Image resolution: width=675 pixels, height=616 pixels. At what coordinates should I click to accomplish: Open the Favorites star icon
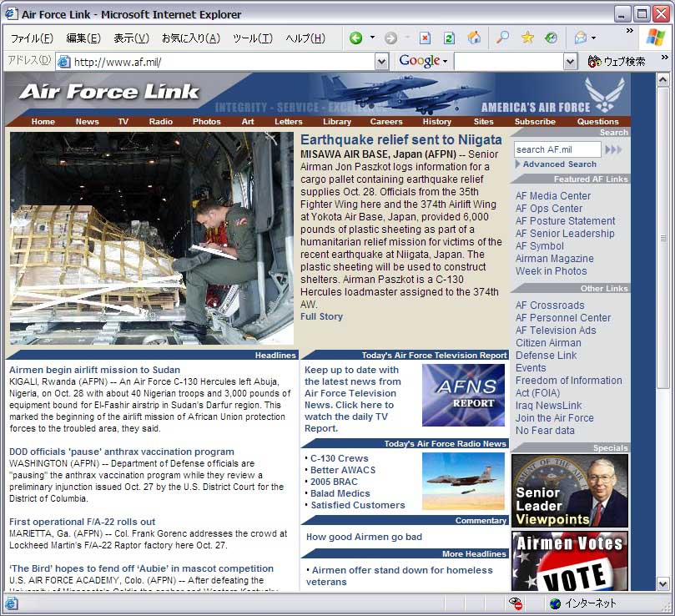(527, 38)
